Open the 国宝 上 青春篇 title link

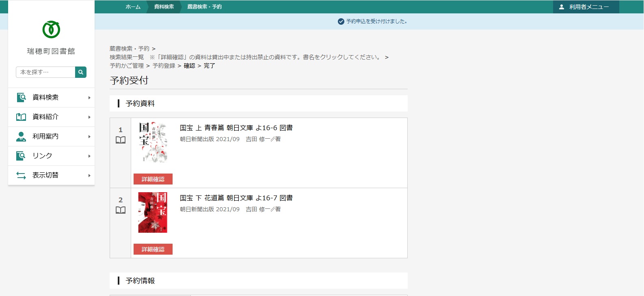236,128
